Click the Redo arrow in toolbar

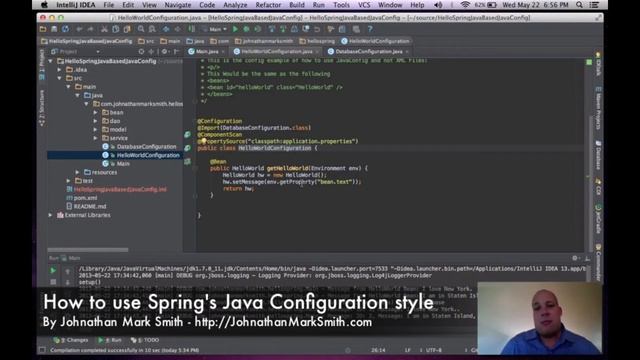[90, 29]
